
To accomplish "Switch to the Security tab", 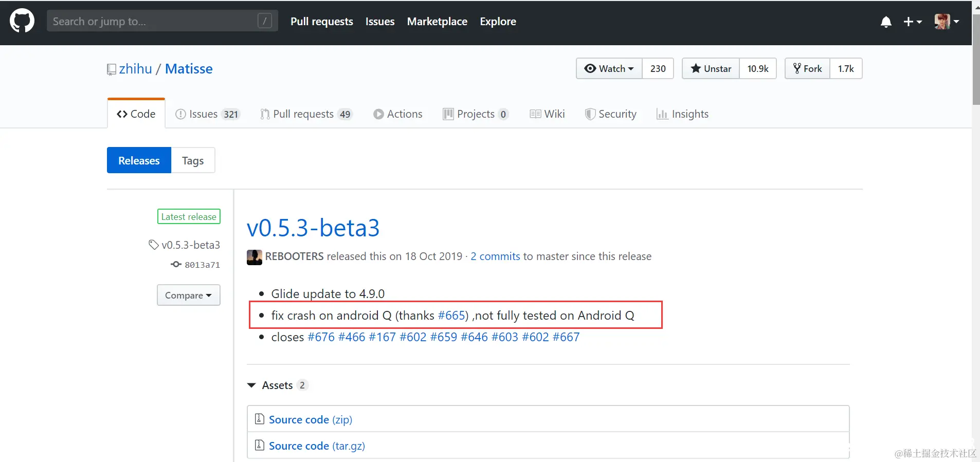I will click(x=611, y=114).
